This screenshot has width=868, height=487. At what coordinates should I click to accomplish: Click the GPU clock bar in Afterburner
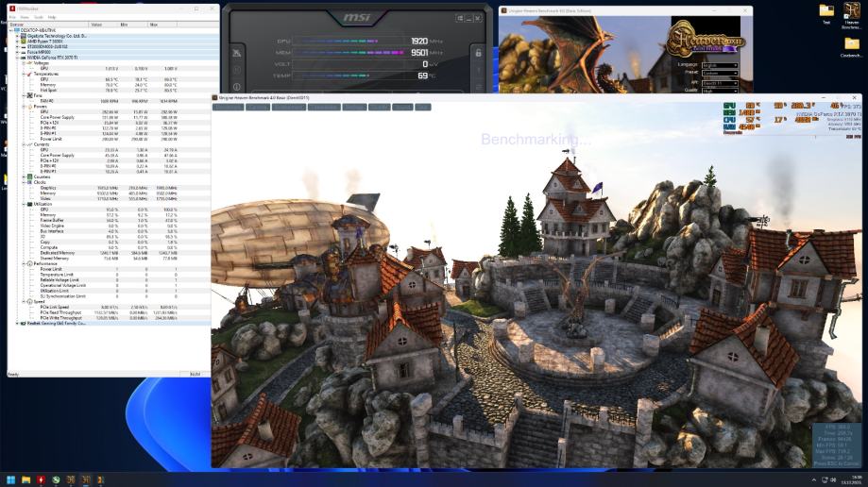pyautogui.click(x=349, y=41)
